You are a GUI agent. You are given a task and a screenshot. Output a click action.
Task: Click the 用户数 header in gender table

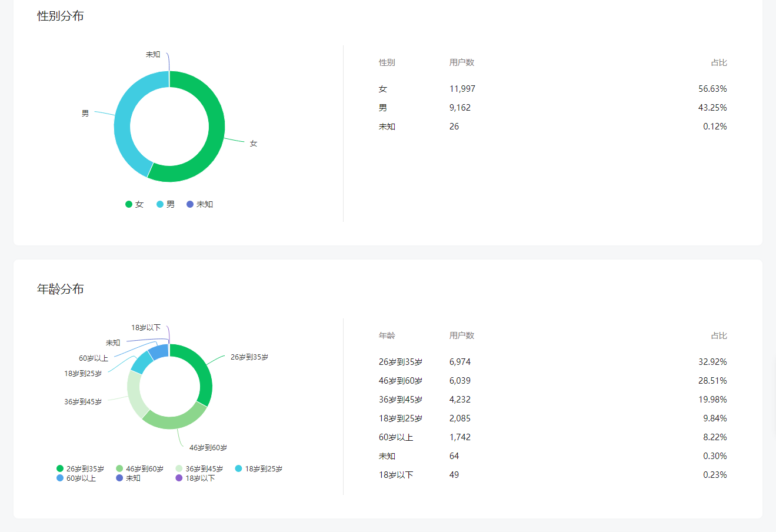[x=462, y=62]
